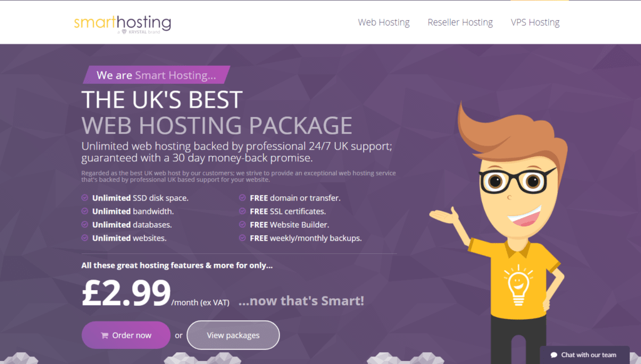This screenshot has height=364, width=641.
Task: Open the Reseller Hosting menu item
Action: [460, 23]
